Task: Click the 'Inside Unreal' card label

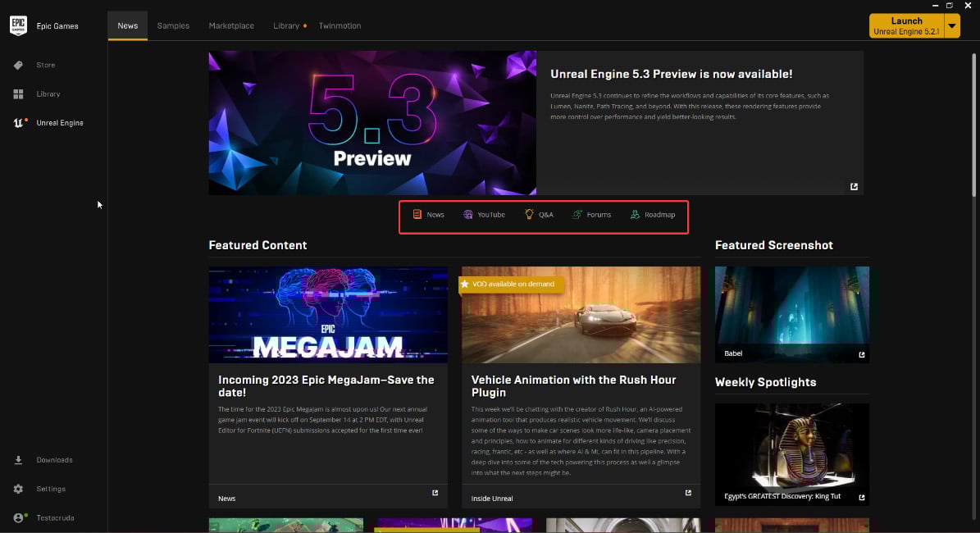Action: [x=492, y=499]
